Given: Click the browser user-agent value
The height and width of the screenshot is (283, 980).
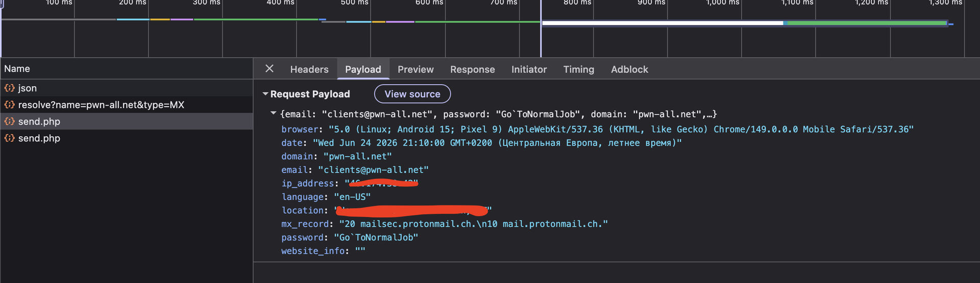Looking at the screenshot, I should [621, 130].
